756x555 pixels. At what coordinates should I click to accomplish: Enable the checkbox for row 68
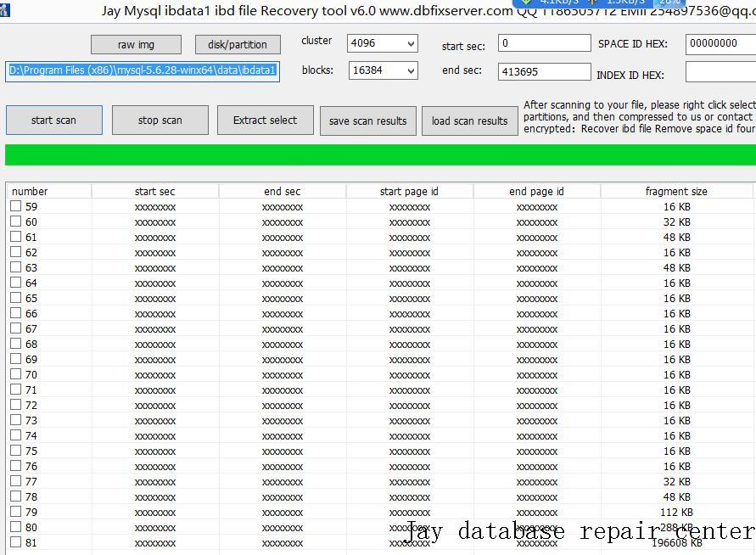point(16,344)
